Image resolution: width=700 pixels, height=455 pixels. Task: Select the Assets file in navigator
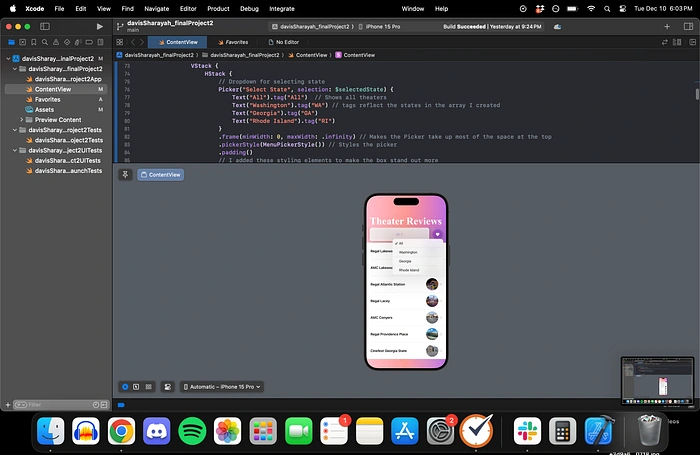click(x=45, y=109)
